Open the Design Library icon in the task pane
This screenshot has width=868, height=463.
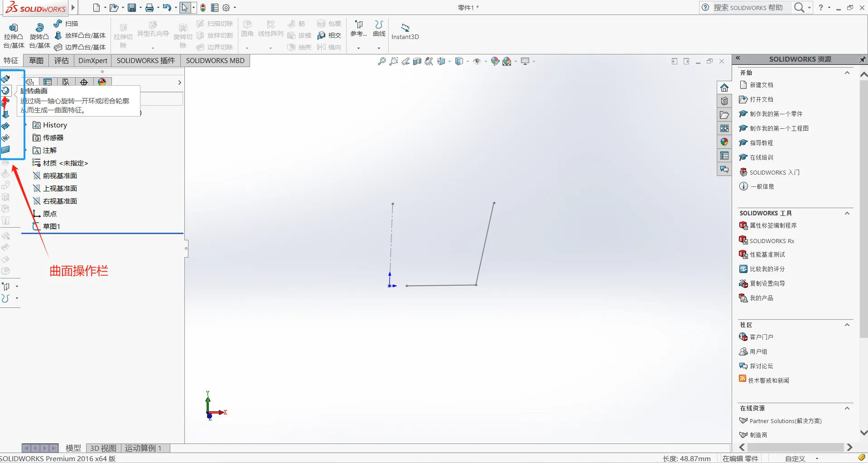pos(724,101)
